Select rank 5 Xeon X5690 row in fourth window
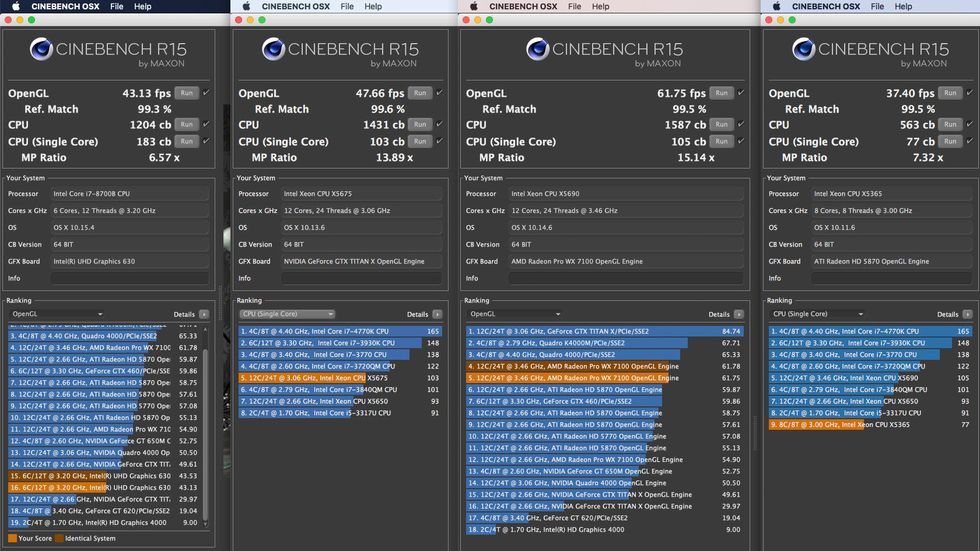Screen dimensions: 980x551 tap(870, 378)
